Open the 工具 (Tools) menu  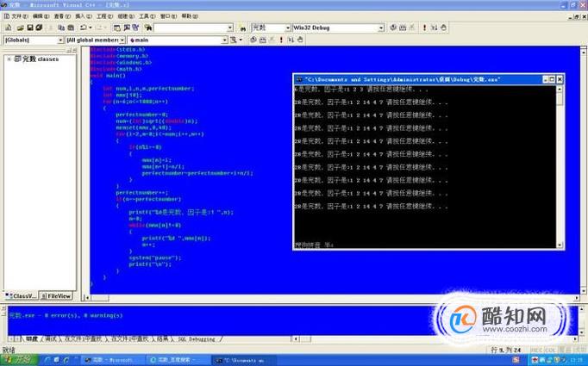tap(147, 16)
